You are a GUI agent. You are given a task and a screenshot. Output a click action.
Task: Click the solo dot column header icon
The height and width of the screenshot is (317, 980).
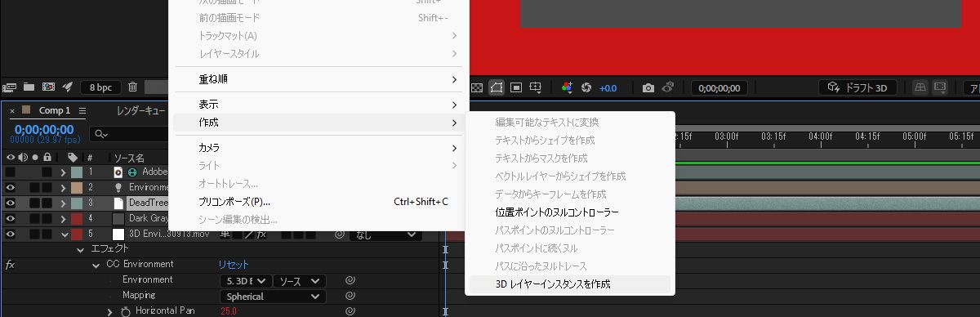35,157
